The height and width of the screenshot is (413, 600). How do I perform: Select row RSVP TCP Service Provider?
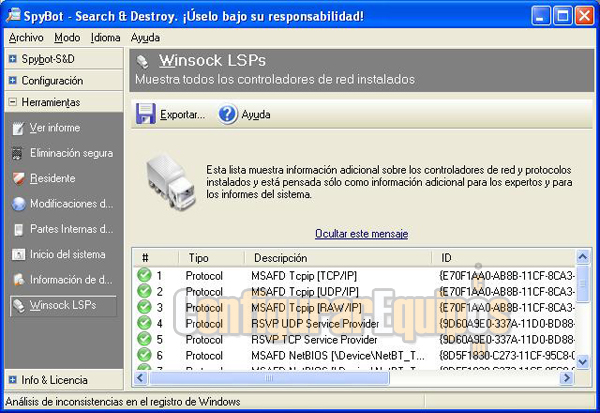[x=354, y=340]
